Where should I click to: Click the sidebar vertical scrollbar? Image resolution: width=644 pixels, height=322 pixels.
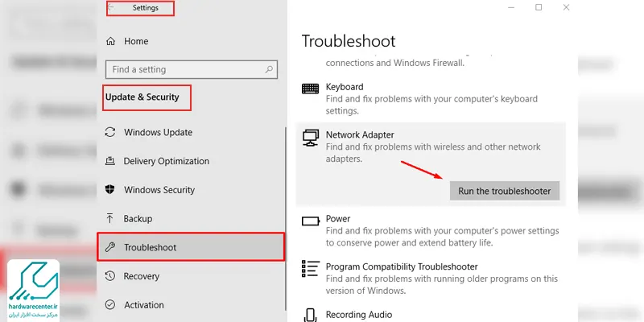(x=286, y=218)
